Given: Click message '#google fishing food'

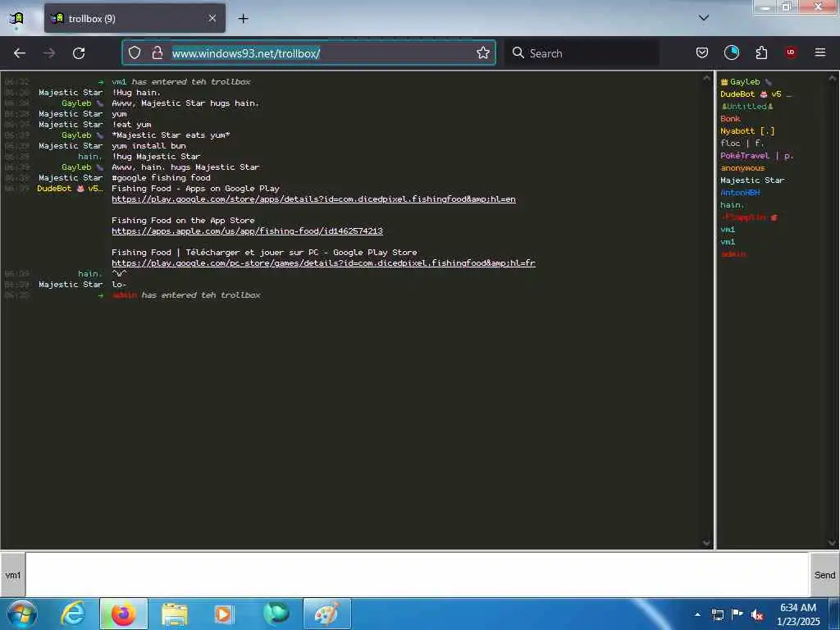Looking at the screenshot, I should [x=161, y=178].
